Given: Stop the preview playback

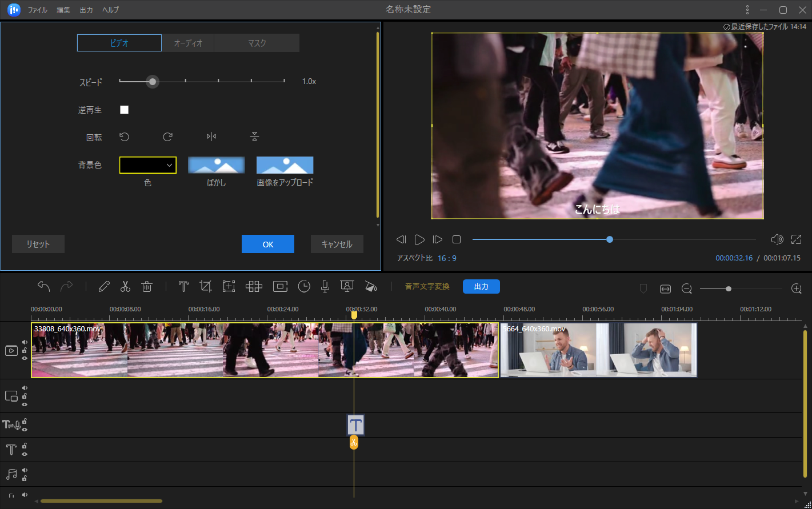Looking at the screenshot, I should coord(457,239).
